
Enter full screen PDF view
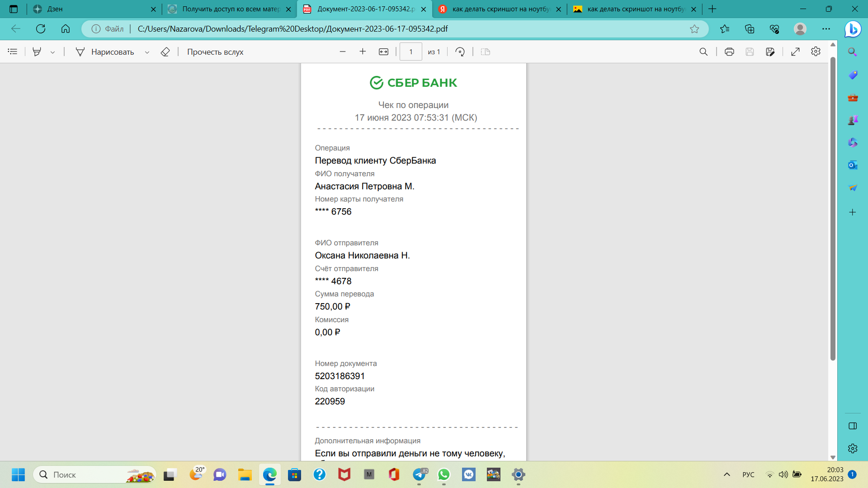pyautogui.click(x=795, y=52)
